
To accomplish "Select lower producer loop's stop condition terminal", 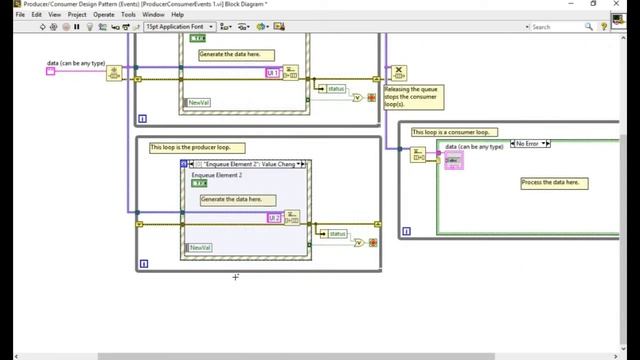I will (x=373, y=243).
